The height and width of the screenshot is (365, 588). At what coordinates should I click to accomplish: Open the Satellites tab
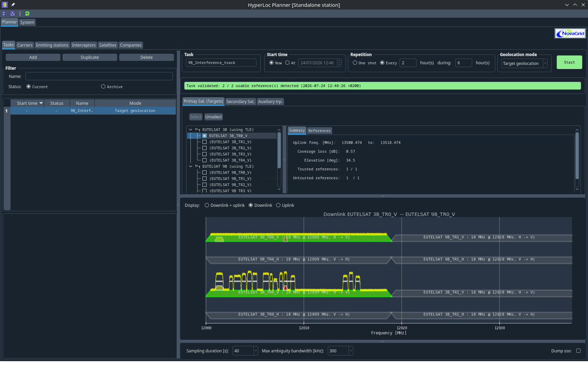click(108, 45)
